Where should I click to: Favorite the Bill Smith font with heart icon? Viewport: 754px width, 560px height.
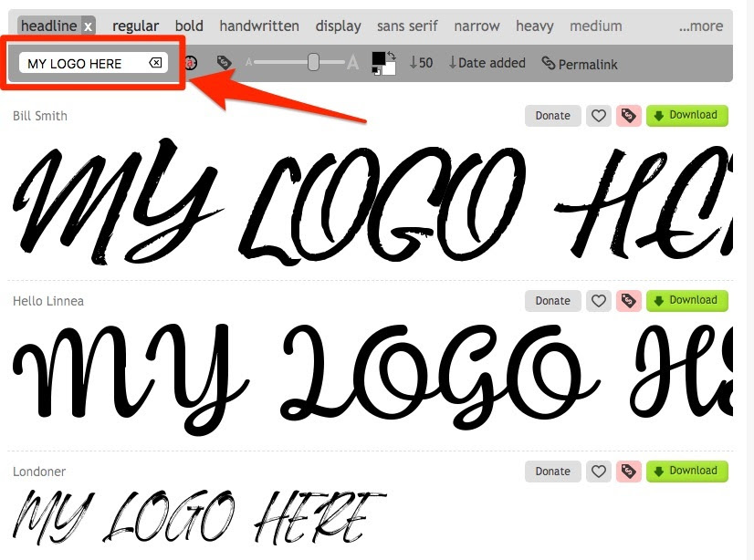(x=599, y=116)
